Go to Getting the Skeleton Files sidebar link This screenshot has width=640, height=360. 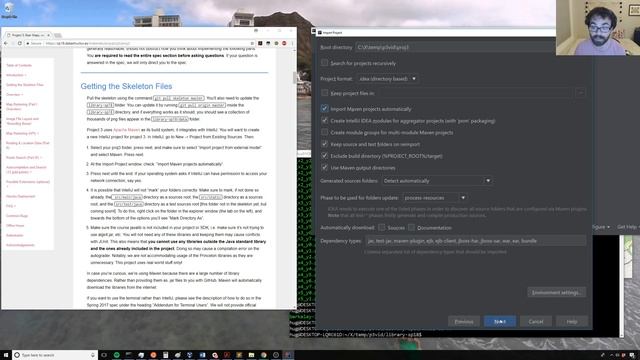click(24, 85)
